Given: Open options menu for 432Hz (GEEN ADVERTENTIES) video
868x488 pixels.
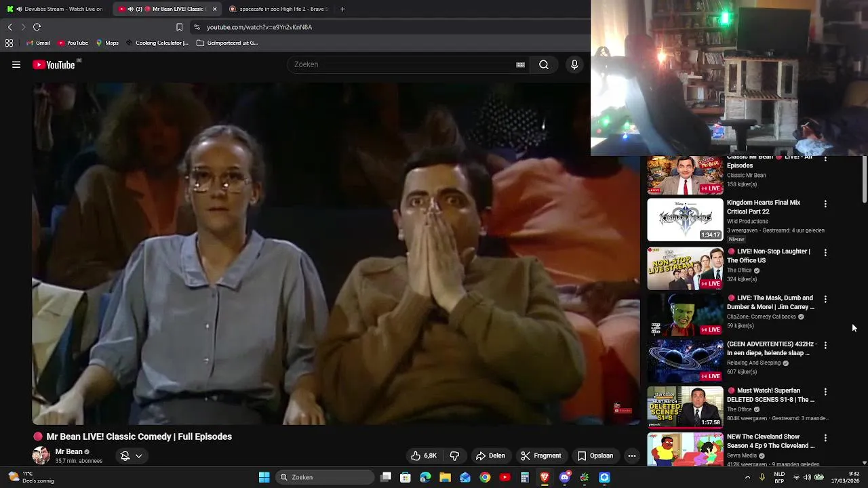Looking at the screenshot, I should 825,345.
